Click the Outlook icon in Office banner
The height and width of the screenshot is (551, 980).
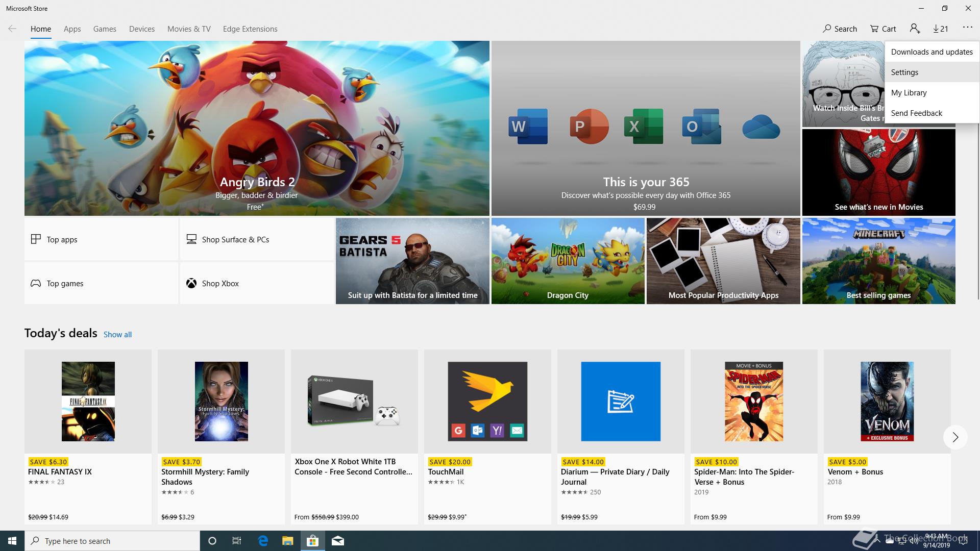click(x=701, y=126)
